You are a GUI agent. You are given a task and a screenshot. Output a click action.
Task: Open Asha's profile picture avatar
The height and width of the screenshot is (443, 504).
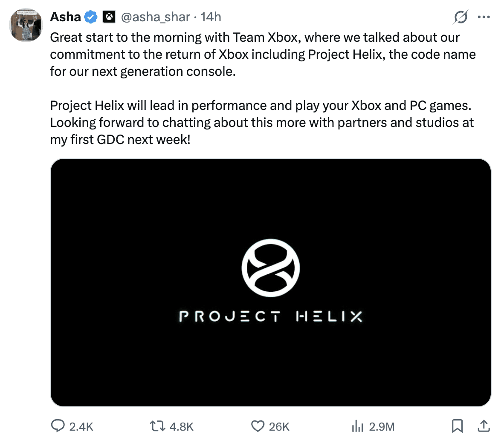click(26, 25)
